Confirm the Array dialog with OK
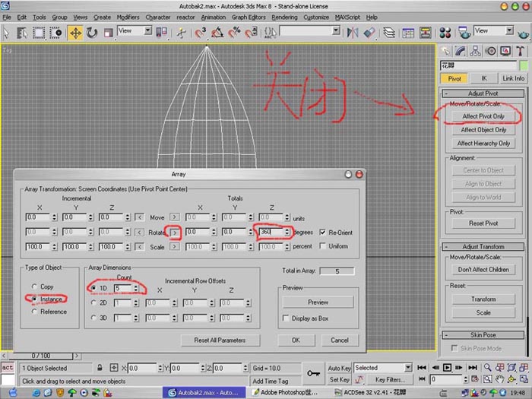 click(x=296, y=340)
